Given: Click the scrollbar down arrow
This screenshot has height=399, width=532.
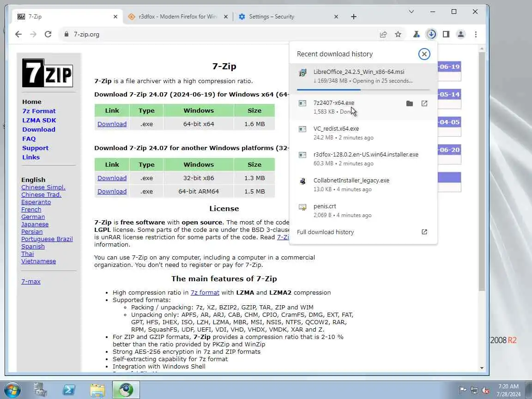Looking at the screenshot, I should click(x=482, y=368).
